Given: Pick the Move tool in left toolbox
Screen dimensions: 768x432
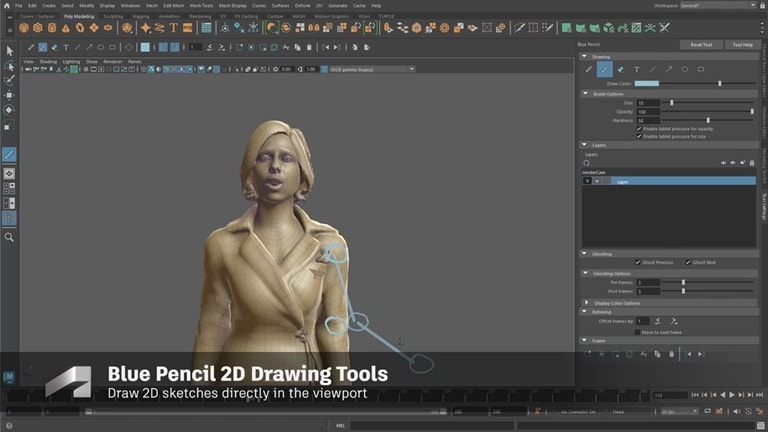Looking at the screenshot, I should point(9,95).
